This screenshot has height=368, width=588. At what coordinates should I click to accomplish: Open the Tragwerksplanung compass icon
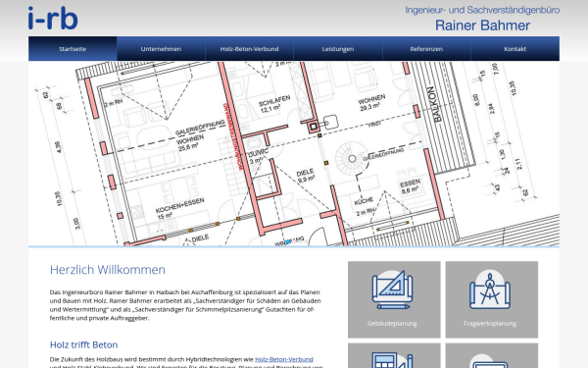coord(490,289)
